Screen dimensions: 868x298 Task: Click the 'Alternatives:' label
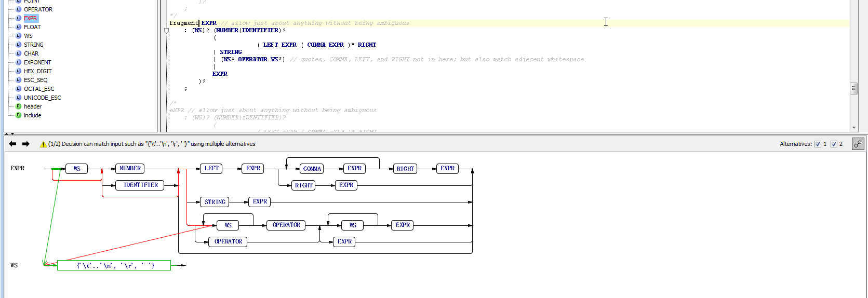pyautogui.click(x=796, y=144)
